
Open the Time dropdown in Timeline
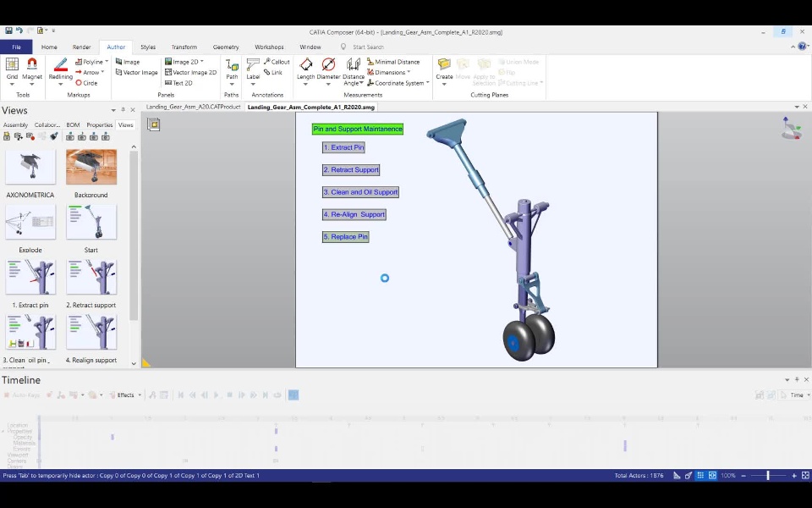click(x=809, y=395)
